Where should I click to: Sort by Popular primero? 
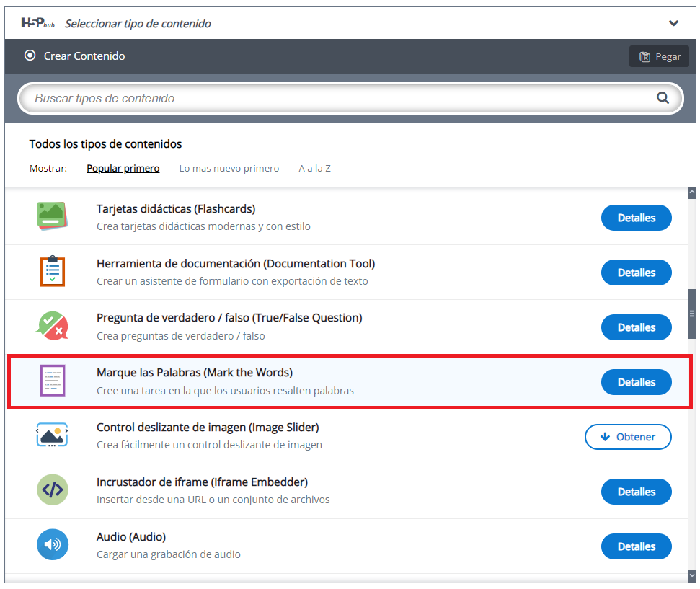point(123,169)
